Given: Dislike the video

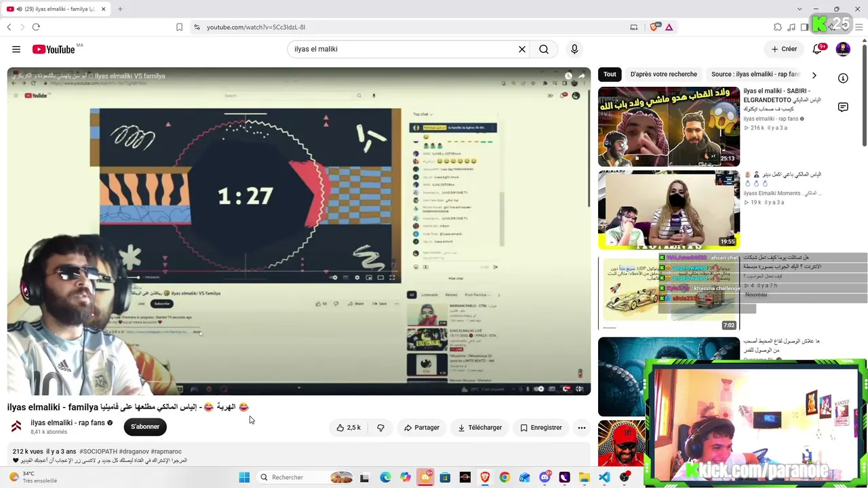Looking at the screenshot, I should (x=380, y=428).
